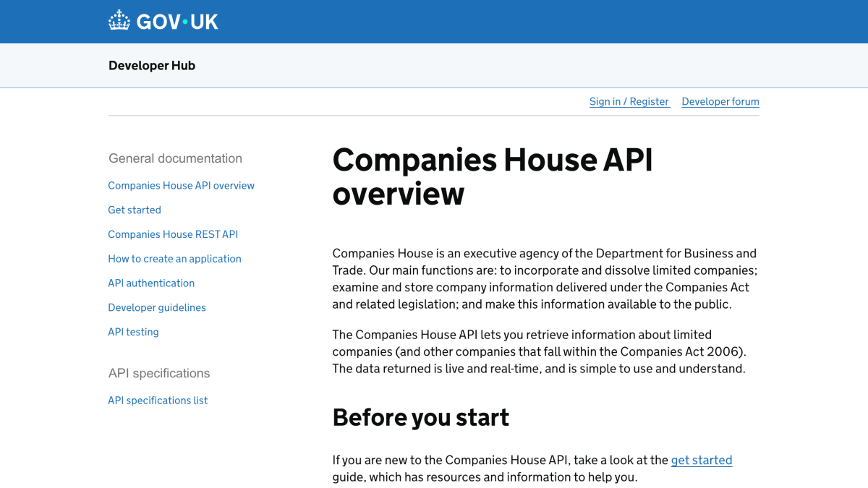Open Companies House REST API link

(x=173, y=234)
